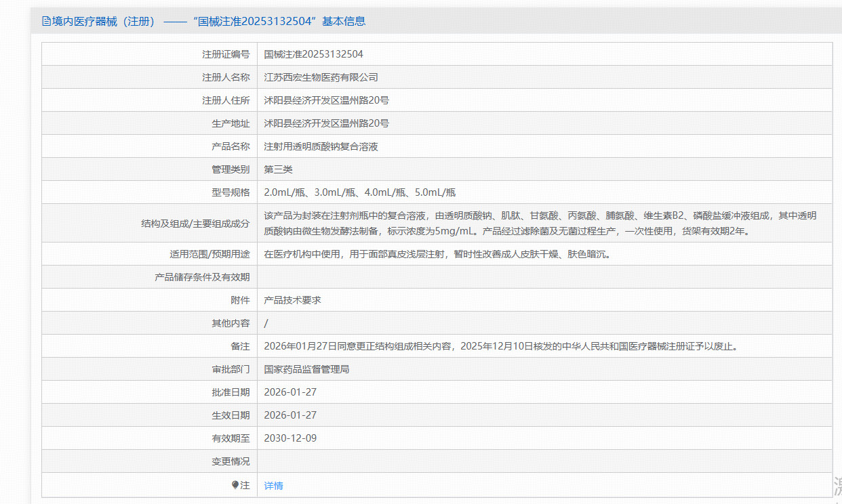Click registrant name 江苏西宏生物医药有限公司

[x=321, y=77]
